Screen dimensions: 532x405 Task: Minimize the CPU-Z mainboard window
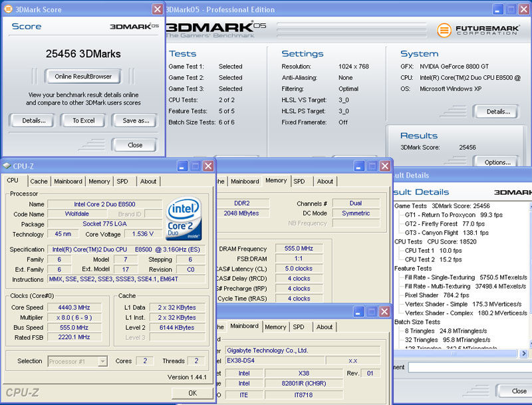[x=358, y=311]
